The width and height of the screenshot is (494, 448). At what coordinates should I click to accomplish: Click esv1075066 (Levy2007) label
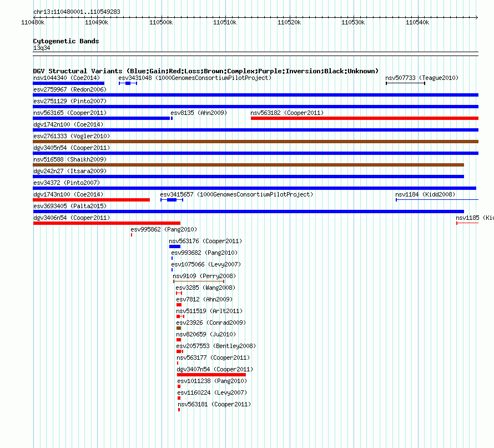point(206,264)
